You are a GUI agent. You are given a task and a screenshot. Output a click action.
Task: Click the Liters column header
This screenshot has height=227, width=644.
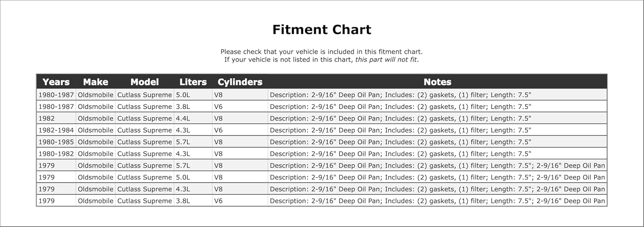pyautogui.click(x=193, y=82)
